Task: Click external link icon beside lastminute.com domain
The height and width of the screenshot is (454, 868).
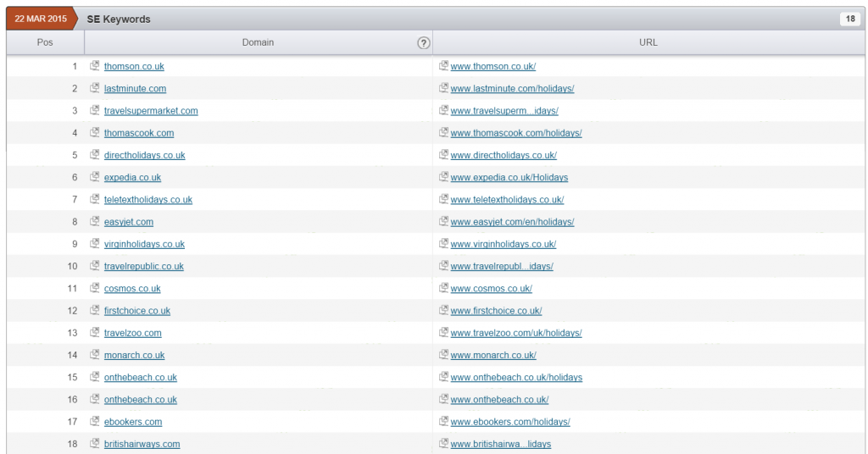Action: pos(95,88)
